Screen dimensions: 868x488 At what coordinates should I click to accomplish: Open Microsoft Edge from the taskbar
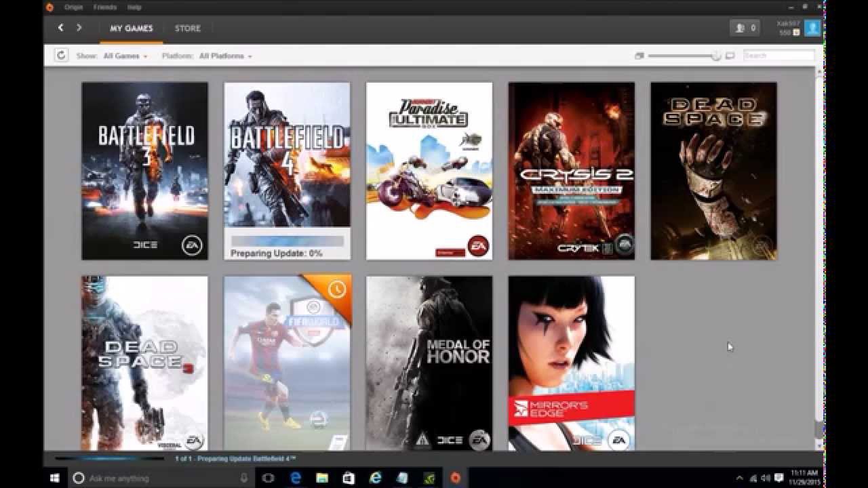(x=296, y=478)
